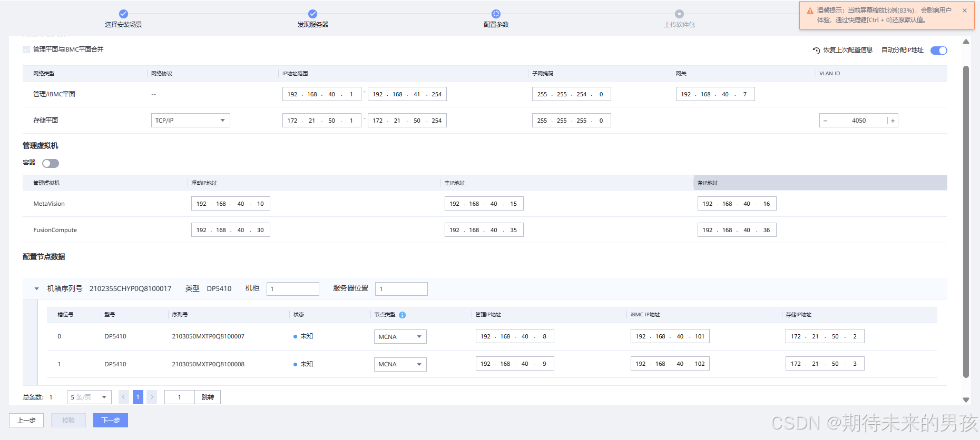Viewport: 980px width, 440px height.
Task: Click the 下一步 button
Action: [111, 421]
